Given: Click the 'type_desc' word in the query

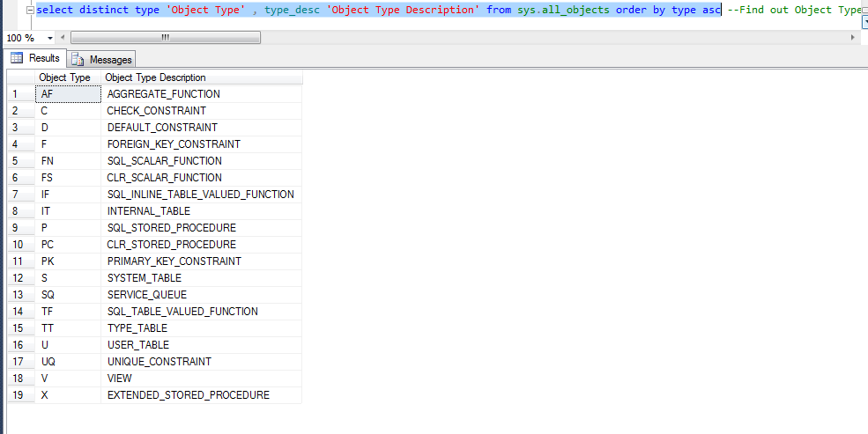Looking at the screenshot, I should tap(293, 10).
